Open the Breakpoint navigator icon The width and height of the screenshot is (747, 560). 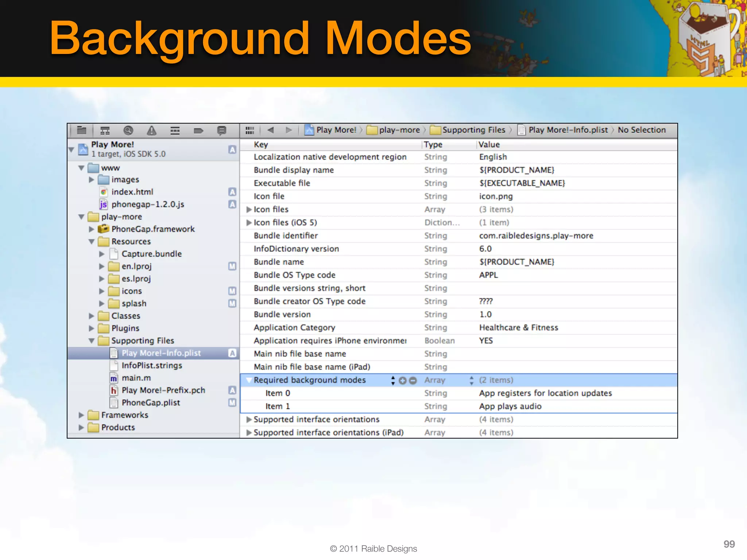(198, 131)
